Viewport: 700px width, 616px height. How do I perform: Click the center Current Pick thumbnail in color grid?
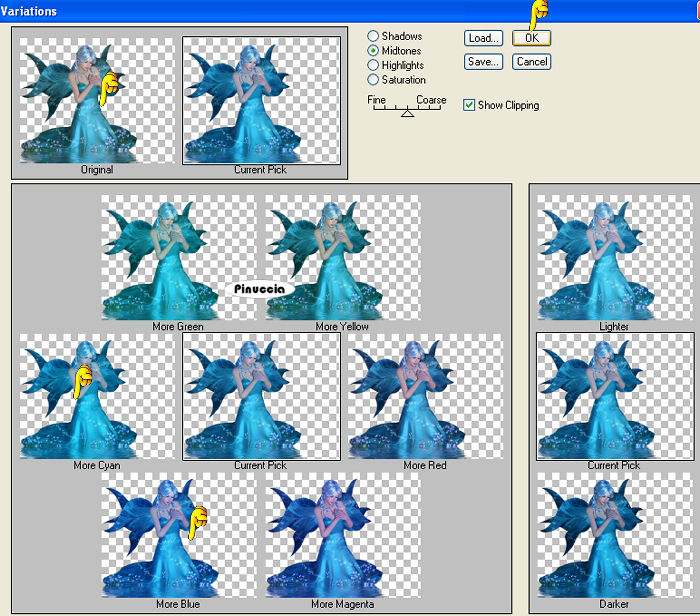261,396
